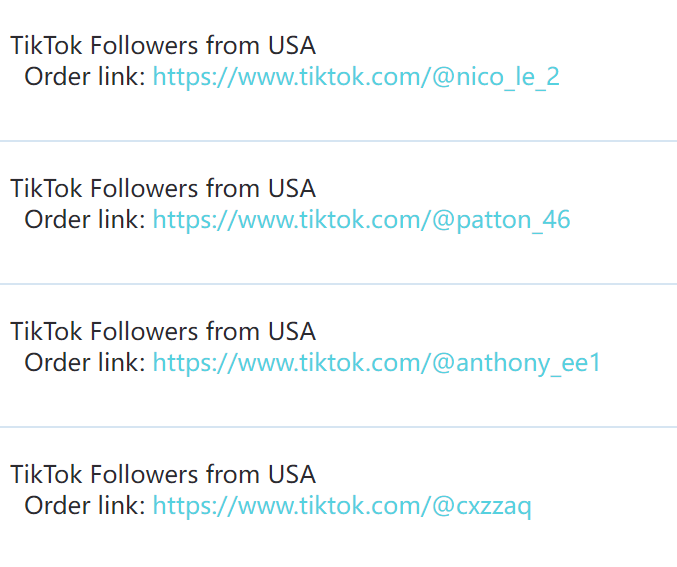Image resolution: width=677 pixels, height=567 pixels.
Task: Click the word 'from' in the cxzzaq order title
Action: click(233, 474)
